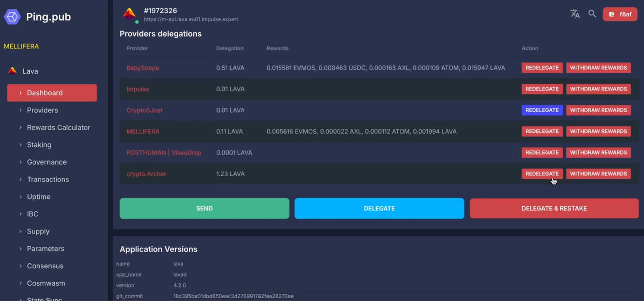Click the wallet icon on the f8af button
This screenshot has width=644, height=301.
pos(611,14)
